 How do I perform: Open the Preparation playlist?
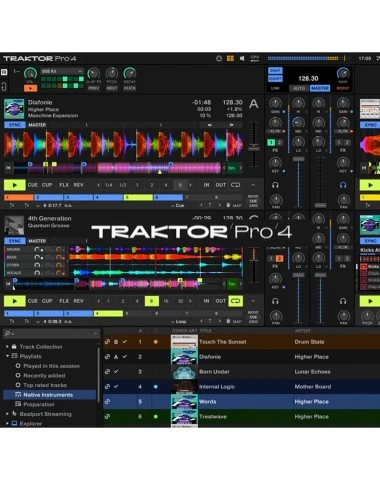[39, 404]
